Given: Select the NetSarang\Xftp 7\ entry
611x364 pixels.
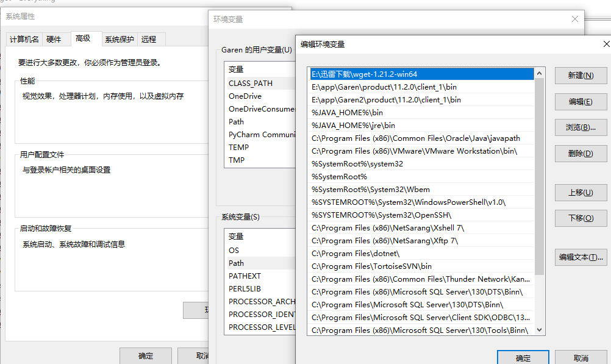Looking at the screenshot, I should [421, 241].
